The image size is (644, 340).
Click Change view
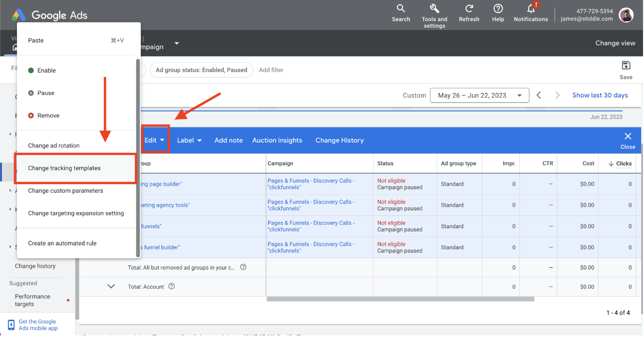coord(615,43)
